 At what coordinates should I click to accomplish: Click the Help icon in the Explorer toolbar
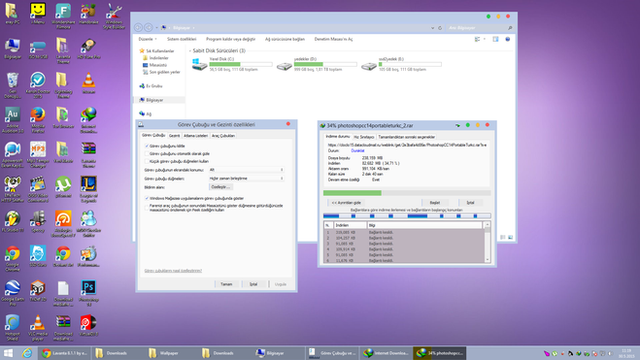pos(507,39)
